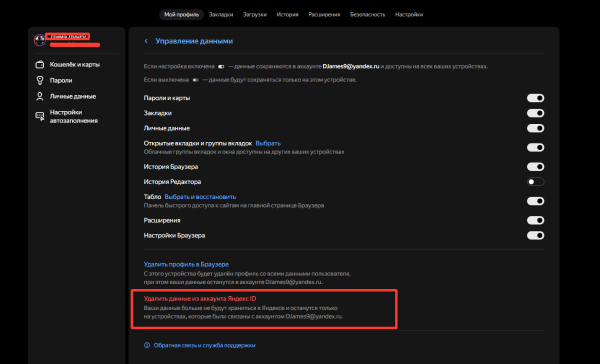Toggle Настройки Браузера switch
The image size is (600, 364).
coord(535,235)
